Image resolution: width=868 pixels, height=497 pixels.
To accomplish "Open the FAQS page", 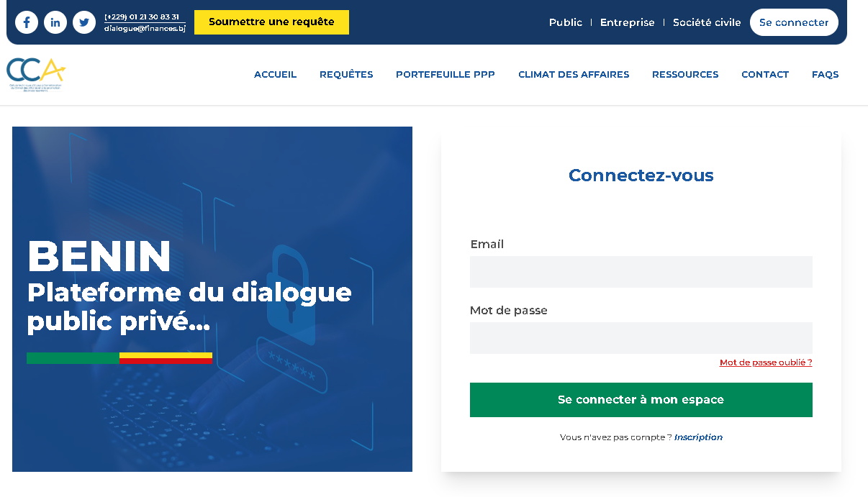I will pos(825,74).
